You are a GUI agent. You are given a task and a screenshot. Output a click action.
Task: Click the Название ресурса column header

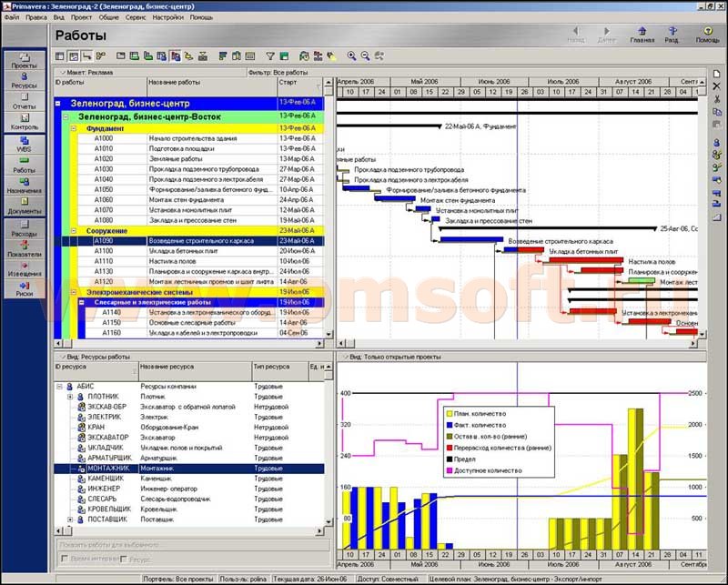195,371
